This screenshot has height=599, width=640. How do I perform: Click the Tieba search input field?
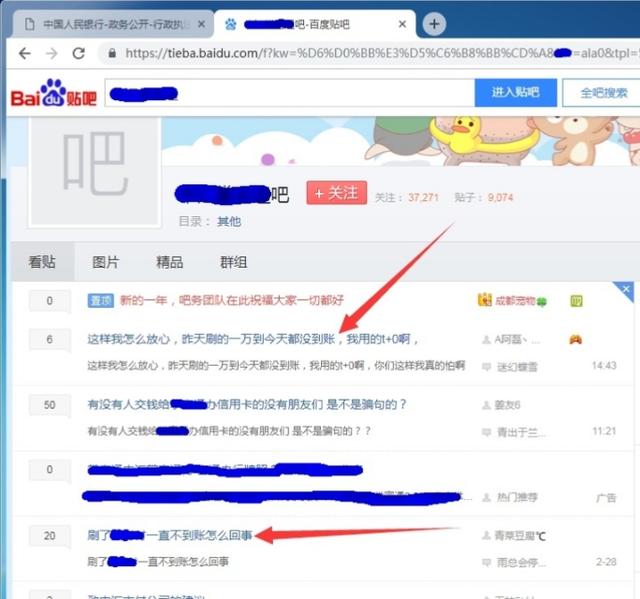click(290, 93)
